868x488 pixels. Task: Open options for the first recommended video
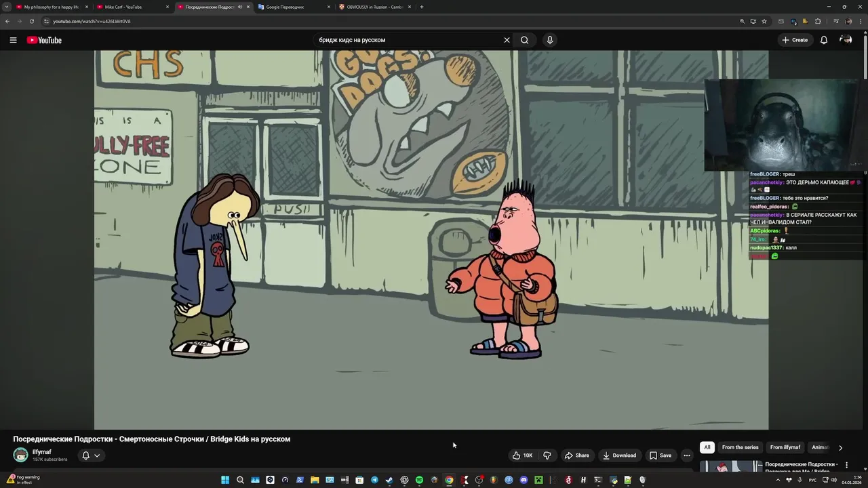click(x=846, y=465)
